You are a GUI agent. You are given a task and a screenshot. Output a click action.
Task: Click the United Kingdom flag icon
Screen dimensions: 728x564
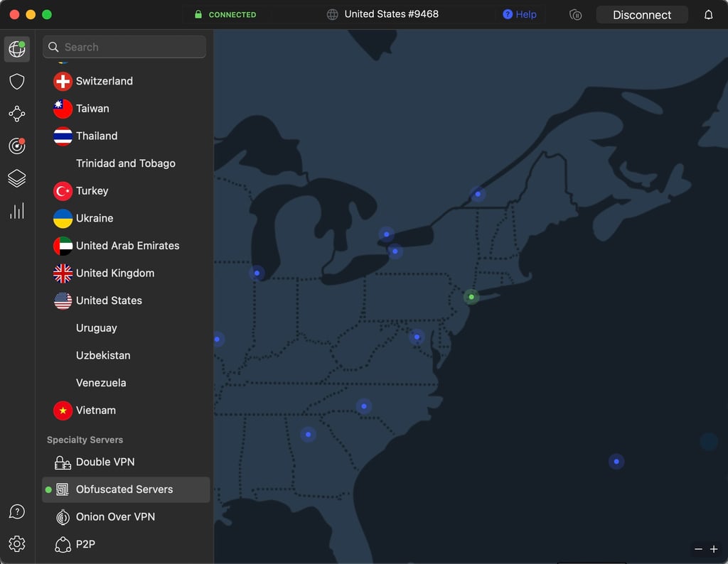click(x=63, y=273)
